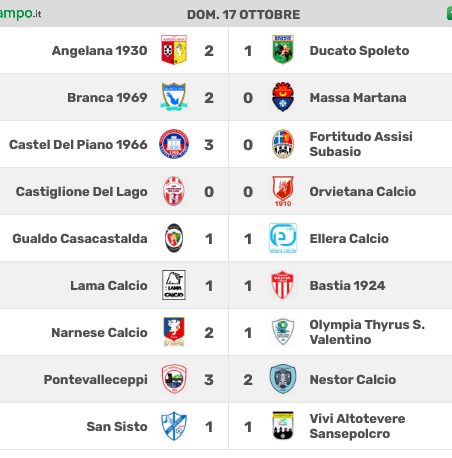Viewport: 452px width, 458px height.
Task: Open the Narnese Calcio team name link
Action: (99, 333)
